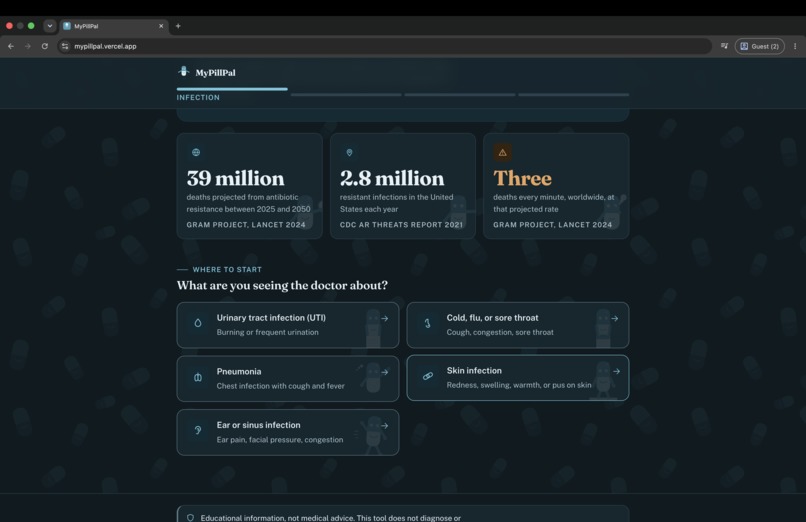Screen dimensions: 806x522
Task: Click the browser forward arrow
Action: point(28,46)
